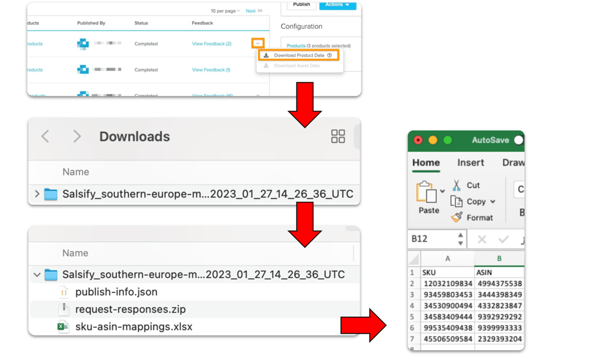Image resolution: width=611 pixels, height=364 pixels.
Task: Click the Excel icon of sku-asin-mappings.xlsx
Action: coord(63,326)
